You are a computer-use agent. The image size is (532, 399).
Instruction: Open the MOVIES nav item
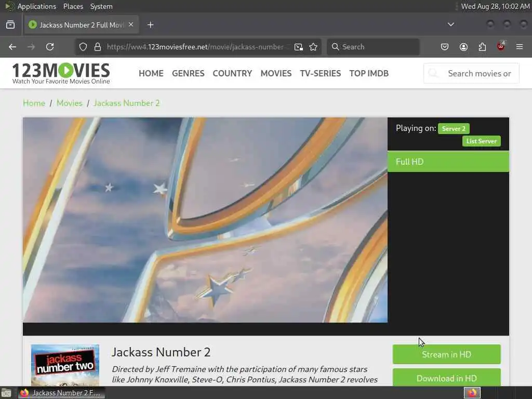(276, 73)
